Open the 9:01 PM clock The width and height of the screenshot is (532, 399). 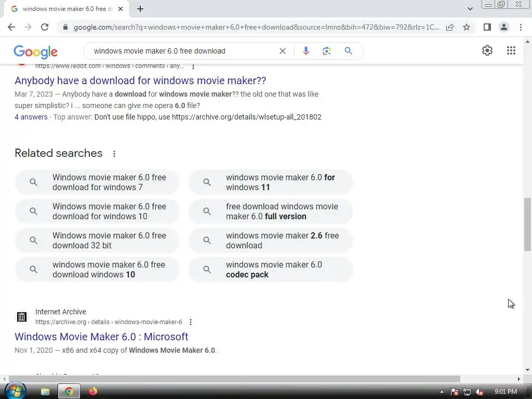click(x=506, y=392)
